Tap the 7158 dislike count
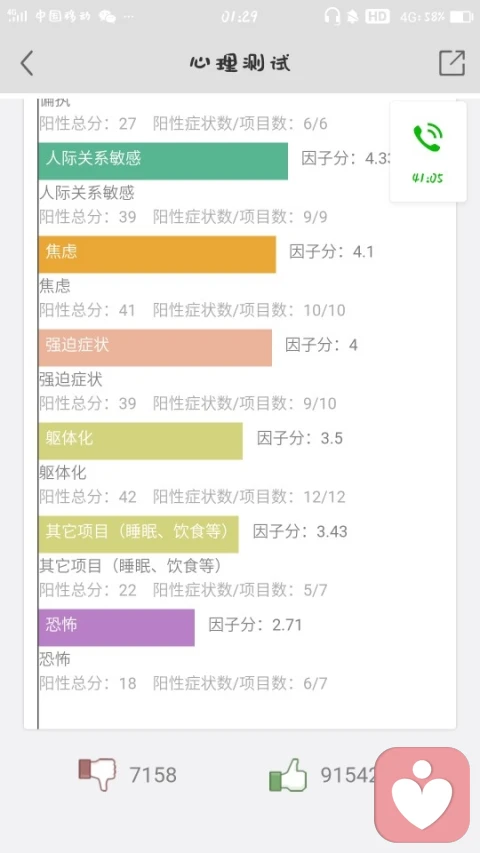 tap(153, 775)
